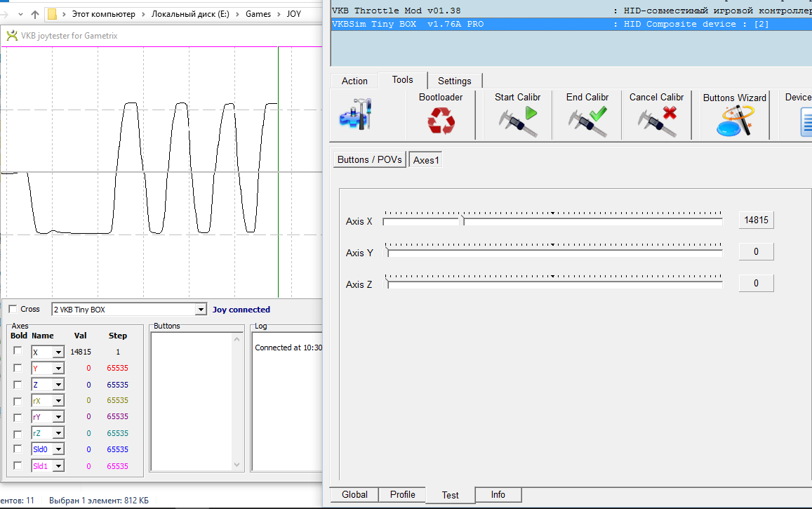Toggle the Cross checkbox
Viewport: 812px width, 509px height.
click(13, 309)
